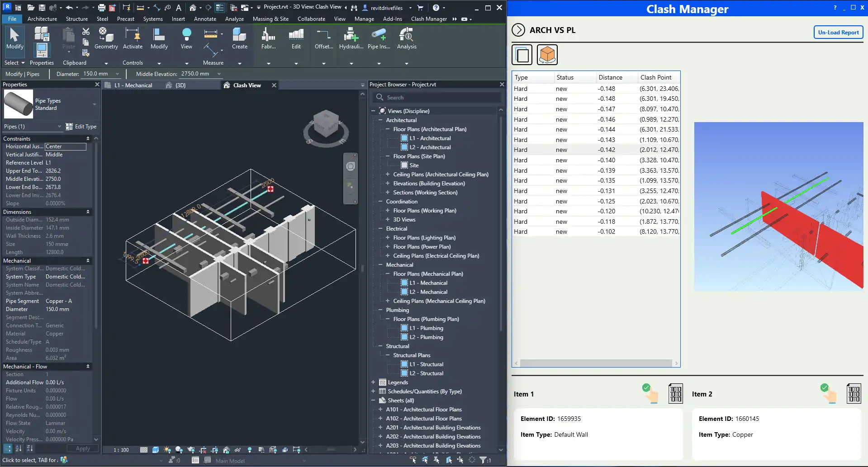Collapse the Mechanical - Flow properties group
868x467 pixels.
pos(88,367)
